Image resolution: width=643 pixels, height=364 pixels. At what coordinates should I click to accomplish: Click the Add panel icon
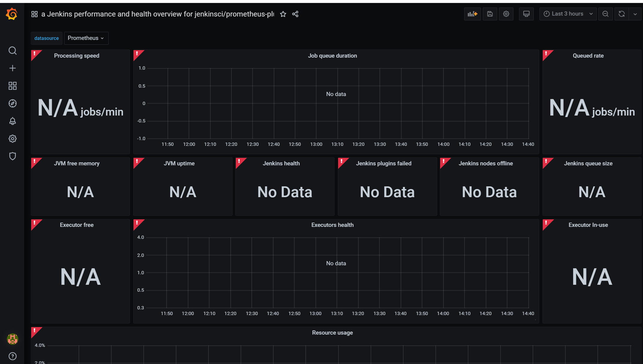click(x=472, y=14)
